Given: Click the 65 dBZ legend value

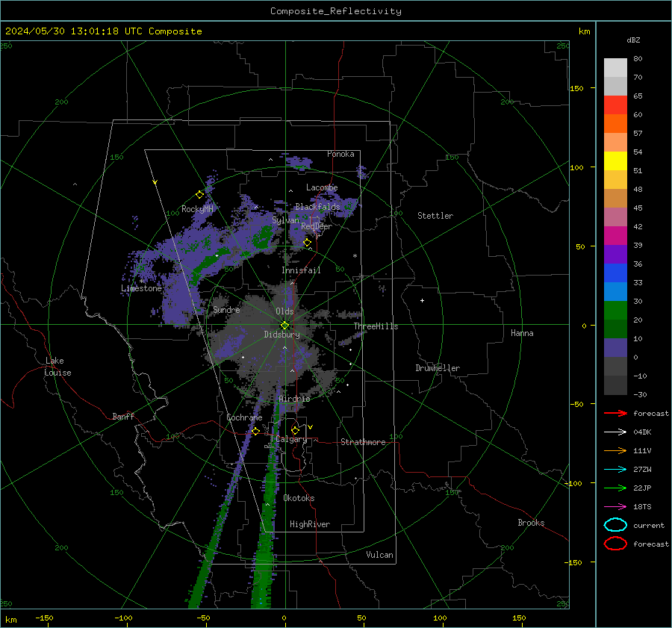Looking at the screenshot, I should click(x=638, y=96).
